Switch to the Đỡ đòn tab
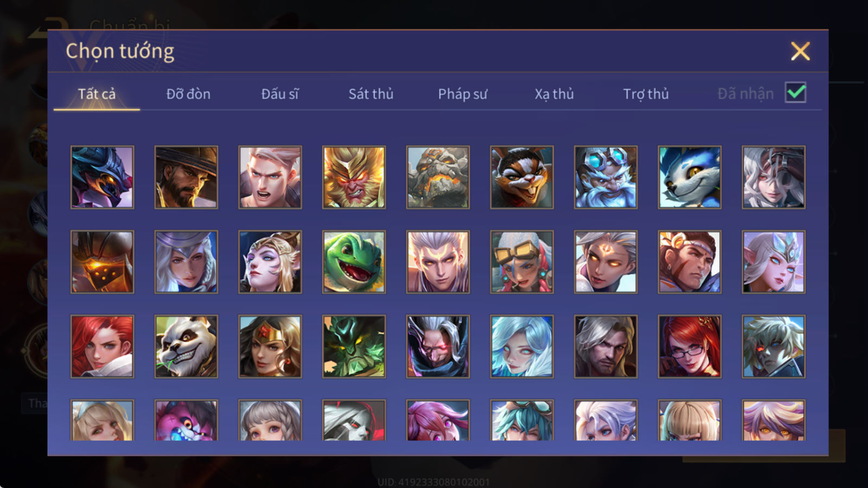The width and height of the screenshot is (868, 488). pos(188,94)
